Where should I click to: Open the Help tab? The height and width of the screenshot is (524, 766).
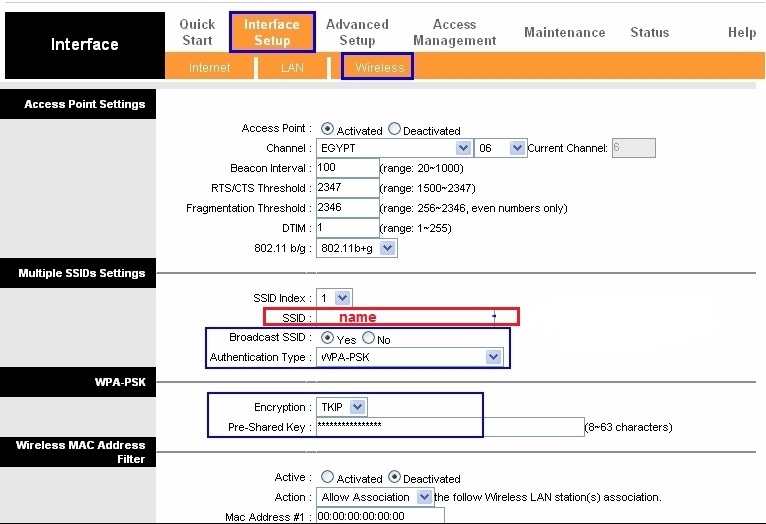742,32
